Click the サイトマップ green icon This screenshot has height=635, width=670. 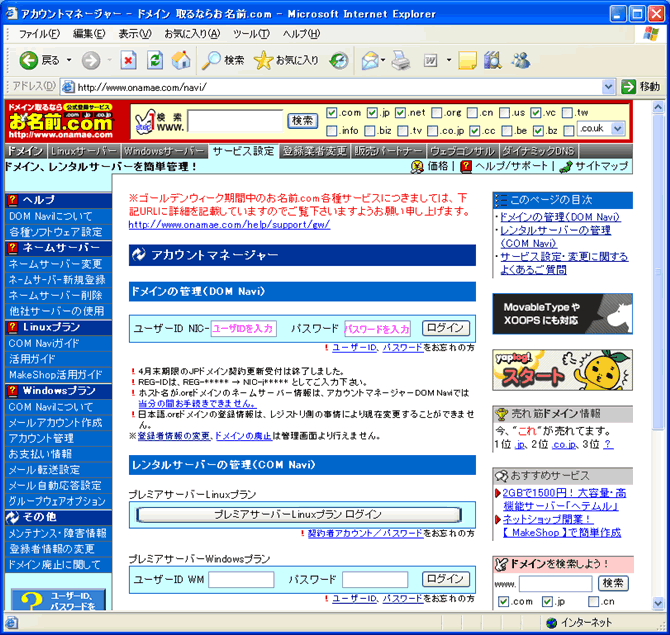point(566,167)
